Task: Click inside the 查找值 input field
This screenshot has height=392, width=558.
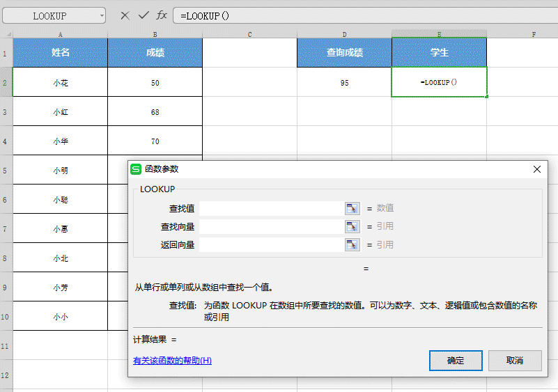Action: coord(272,208)
